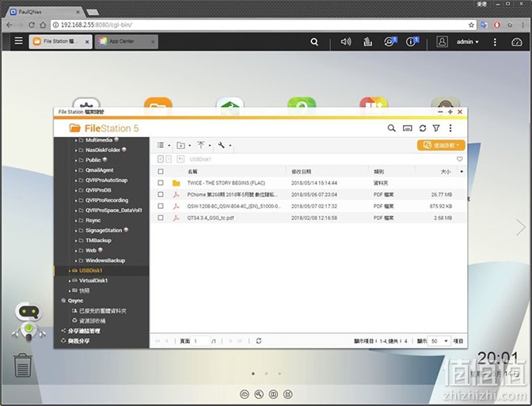Select the SignageStation folder
Screen dimensions: 532x406
104,230
